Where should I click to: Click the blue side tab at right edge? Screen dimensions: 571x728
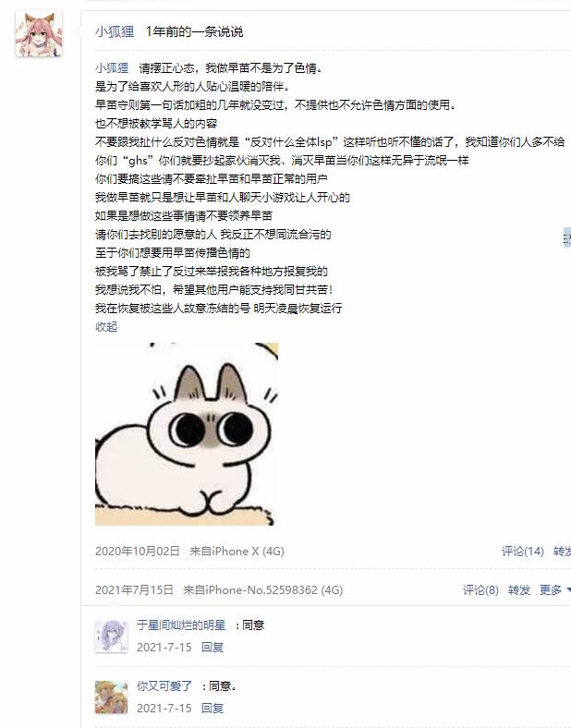click(567, 237)
